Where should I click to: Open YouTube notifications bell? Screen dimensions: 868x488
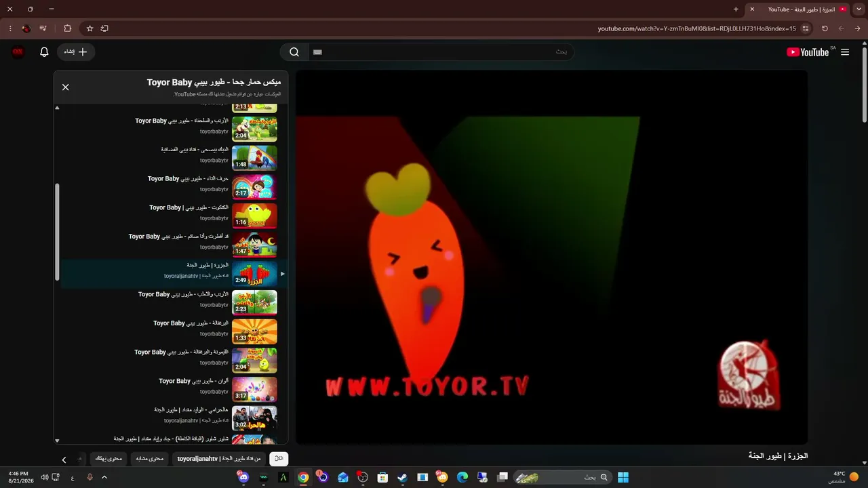(x=44, y=52)
